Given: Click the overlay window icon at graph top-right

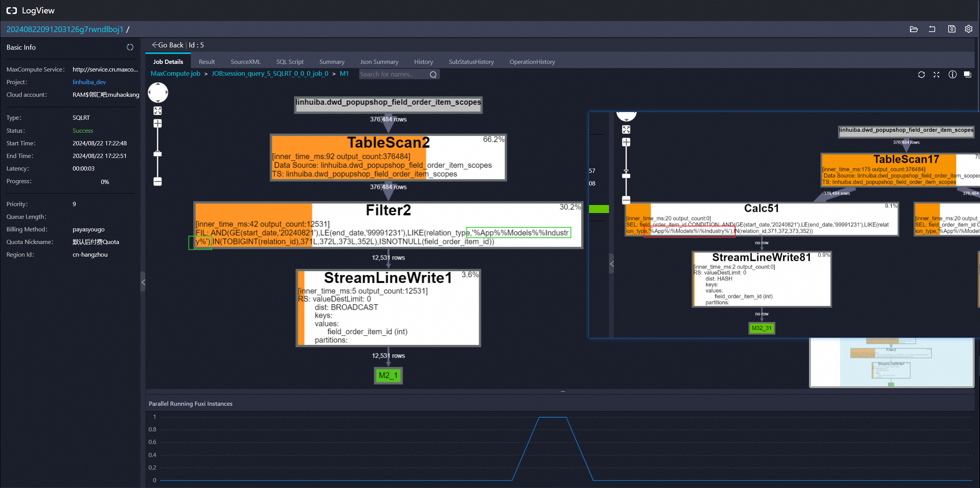Looking at the screenshot, I should coord(967,75).
